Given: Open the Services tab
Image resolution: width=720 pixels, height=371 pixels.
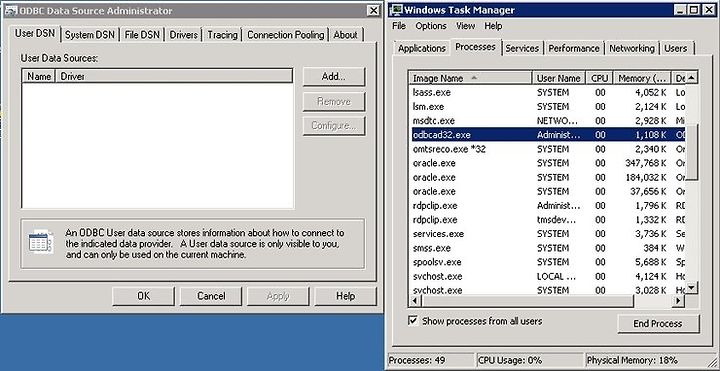Looking at the screenshot, I should tap(522, 48).
